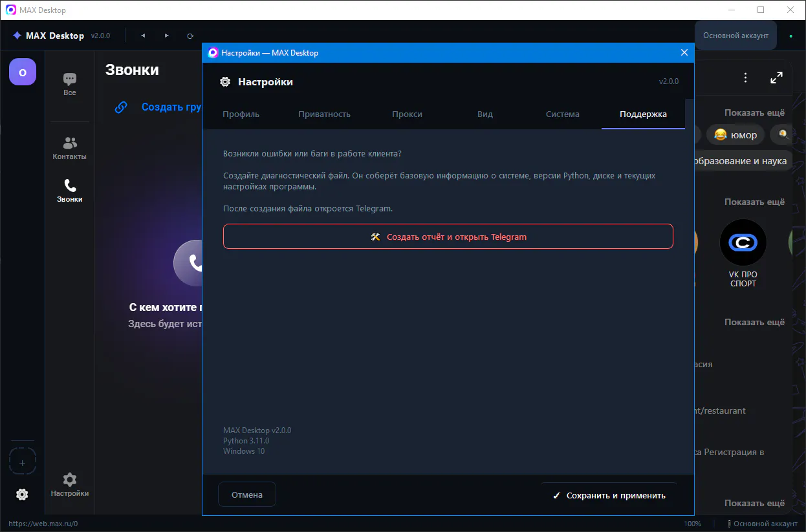Open the 'O' profile avatar in sidebar
The image size is (806, 532).
23,72
